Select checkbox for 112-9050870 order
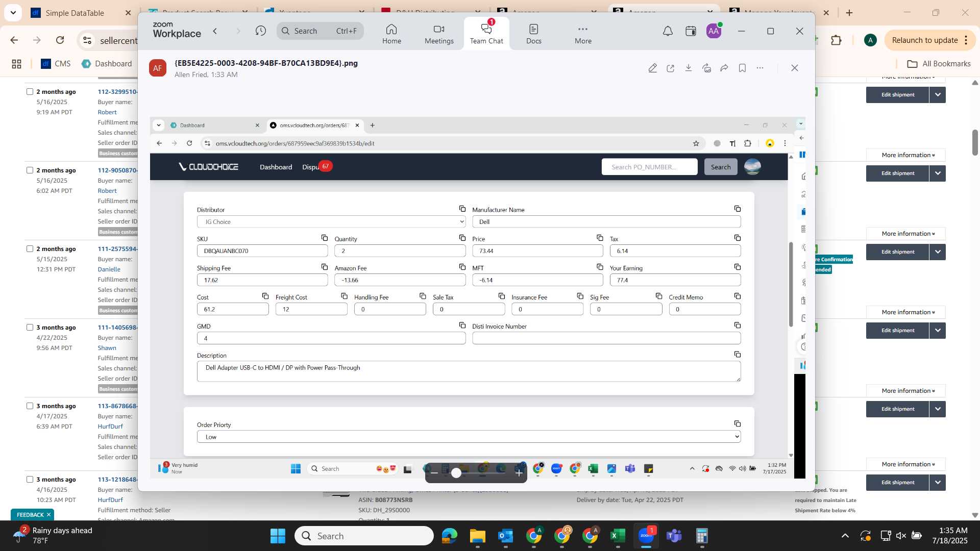Image resolution: width=980 pixels, height=551 pixels. tap(30, 170)
